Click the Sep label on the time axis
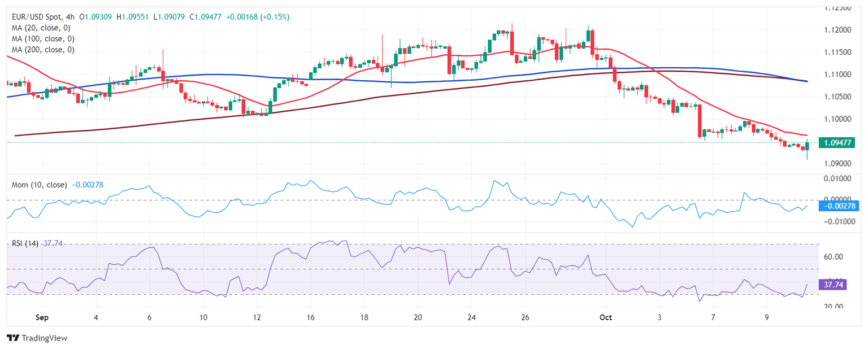Viewport: 868px width, 349px height. 41,317
